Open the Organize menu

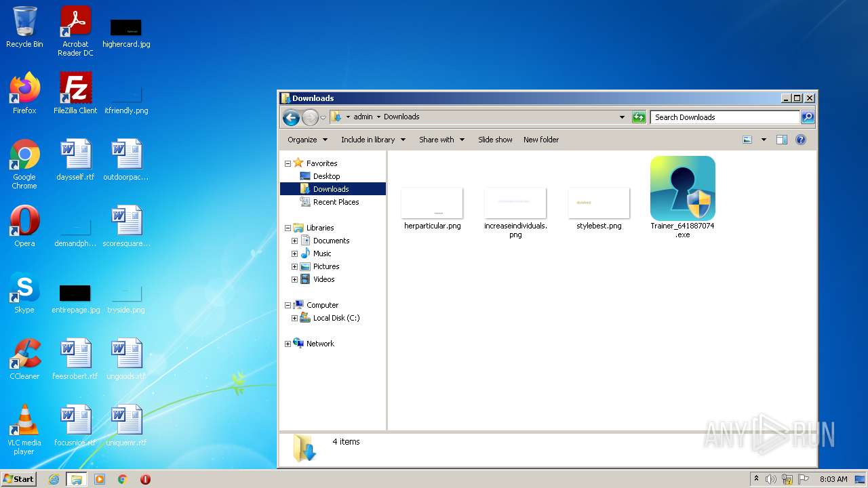[x=307, y=140]
